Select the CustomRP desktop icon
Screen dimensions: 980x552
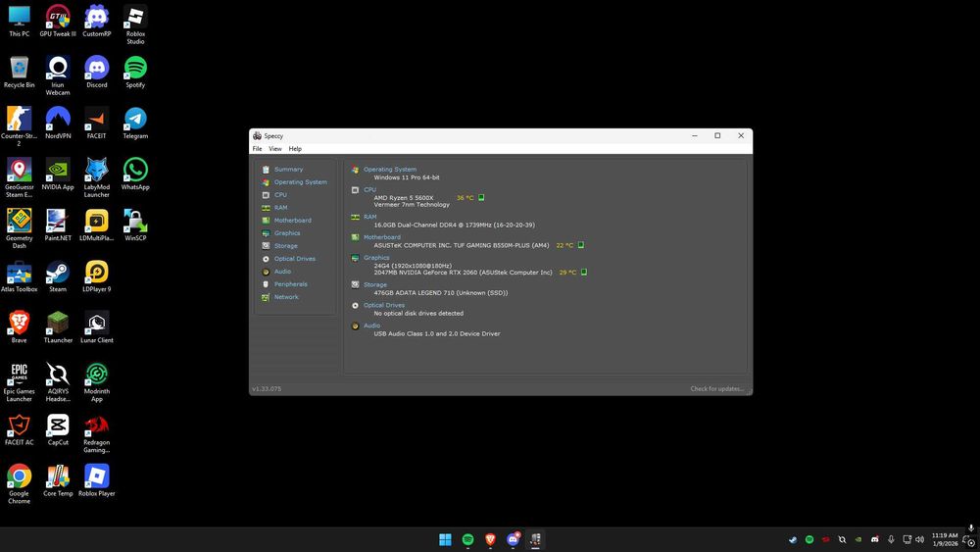tap(96, 22)
